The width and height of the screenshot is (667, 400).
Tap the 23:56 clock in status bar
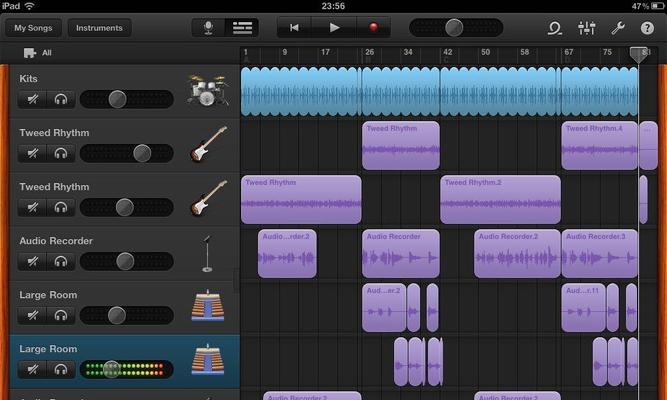pyautogui.click(x=333, y=6)
